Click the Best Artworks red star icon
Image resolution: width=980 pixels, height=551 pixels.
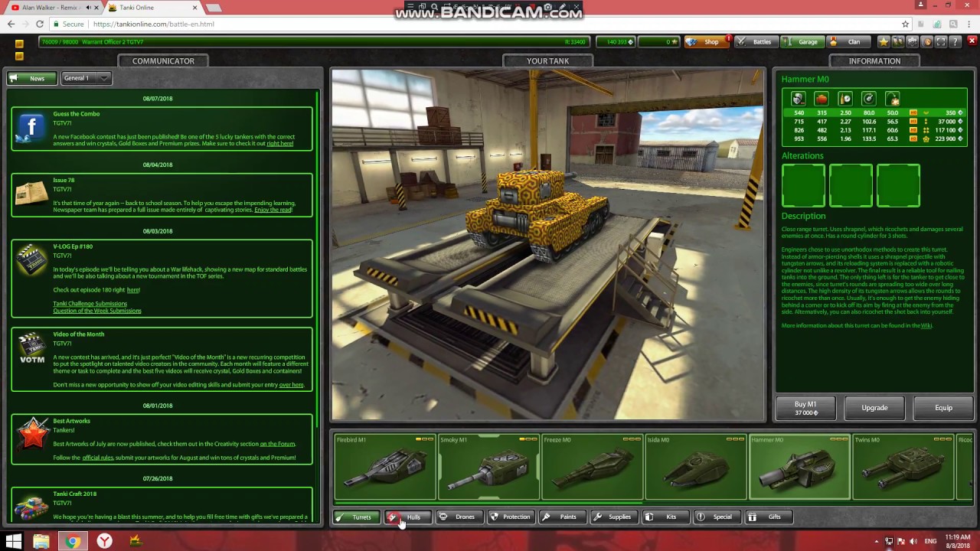(x=31, y=435)
